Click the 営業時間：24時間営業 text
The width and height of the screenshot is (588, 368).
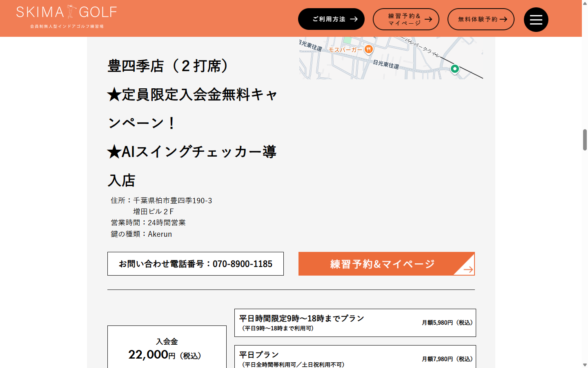[148, 222]
